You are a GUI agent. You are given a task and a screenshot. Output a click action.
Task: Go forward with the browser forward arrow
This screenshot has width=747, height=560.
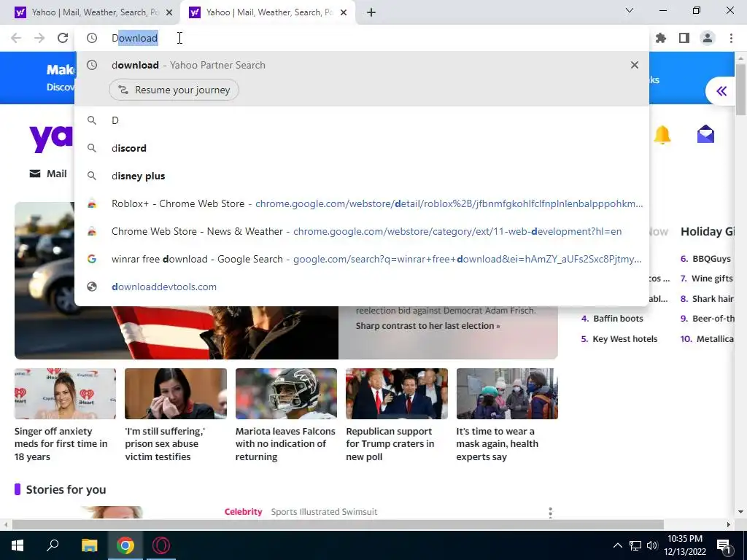point(39,38)
